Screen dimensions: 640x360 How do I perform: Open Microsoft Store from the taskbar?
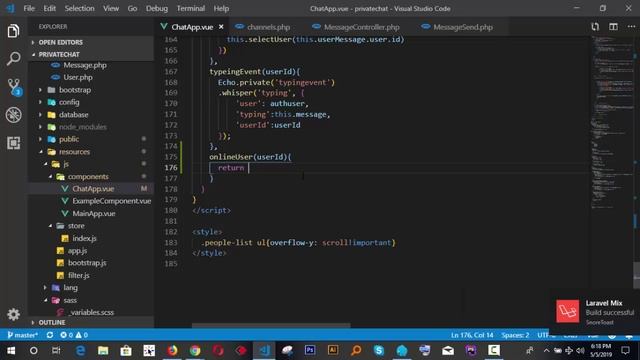click(126, 351)
